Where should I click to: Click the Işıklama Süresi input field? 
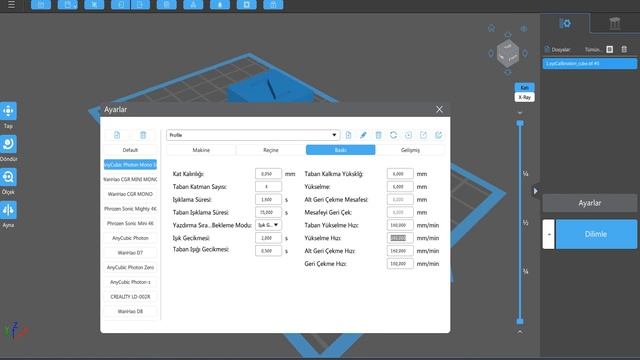point(268,200)
